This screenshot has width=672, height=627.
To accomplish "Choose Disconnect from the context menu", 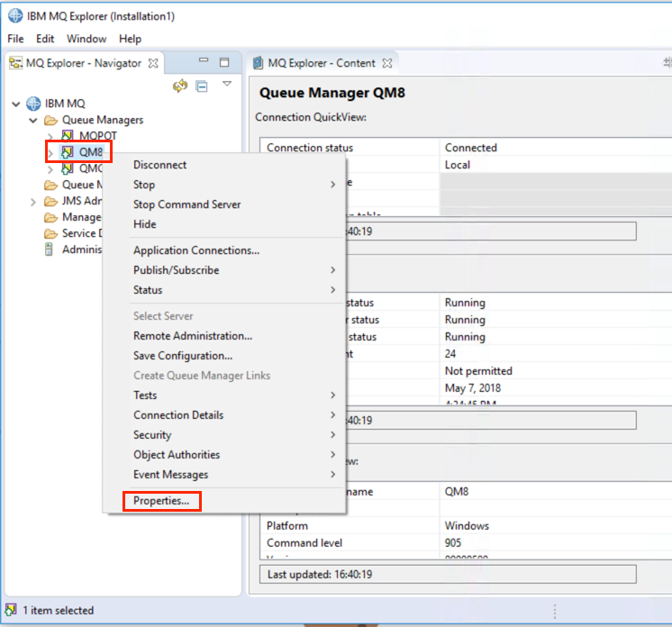I will point(223,165).
